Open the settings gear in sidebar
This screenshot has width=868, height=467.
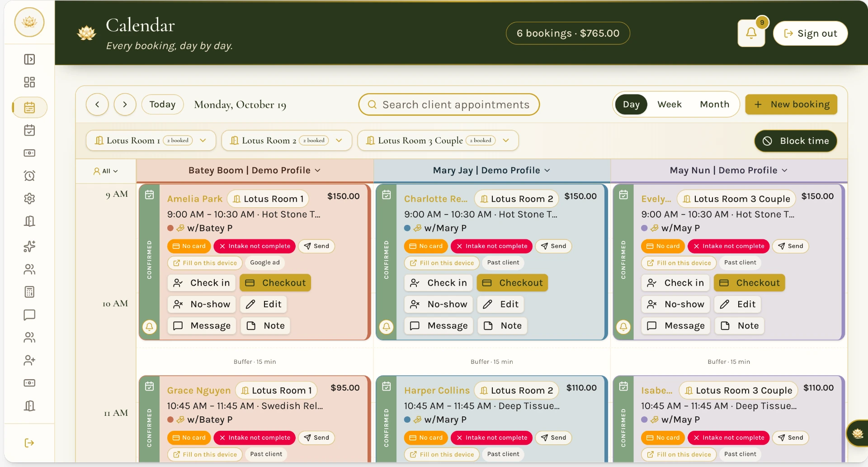pyautogui.click(x=29, y=198)
